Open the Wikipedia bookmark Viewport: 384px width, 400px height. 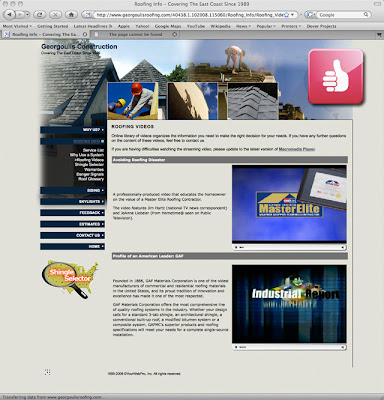click(x=220, y=26)
